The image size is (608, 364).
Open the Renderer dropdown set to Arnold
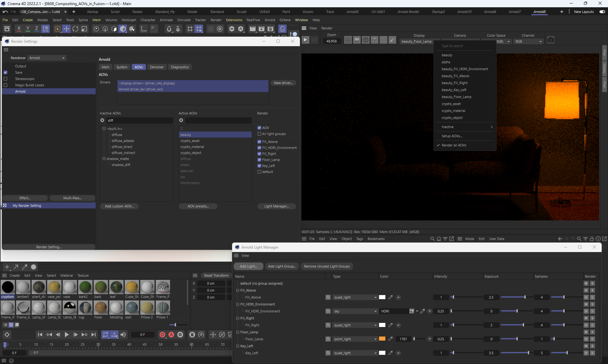(47, 58)
